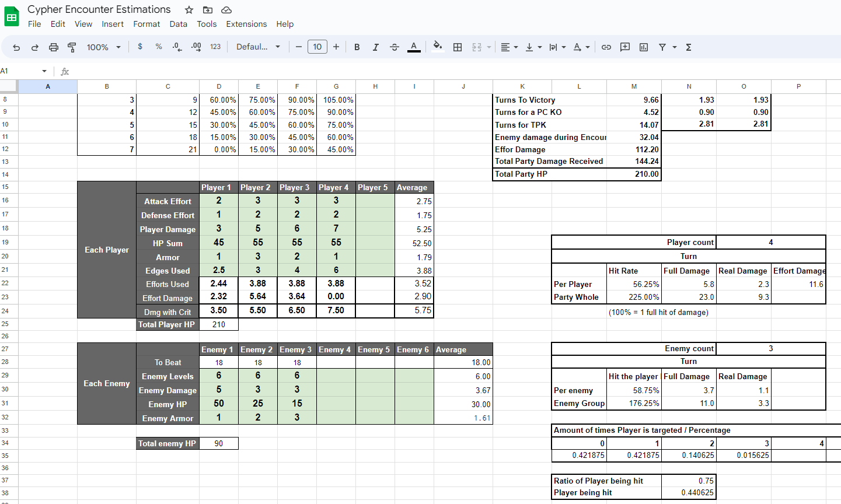Open the fill color picker
The image size is (841, 504).
point(438,47)
